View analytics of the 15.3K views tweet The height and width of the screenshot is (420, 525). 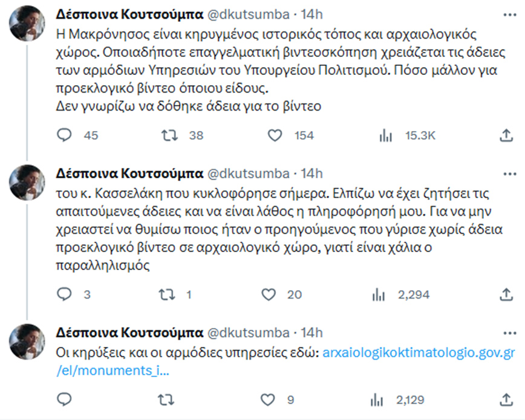point(385,135)
